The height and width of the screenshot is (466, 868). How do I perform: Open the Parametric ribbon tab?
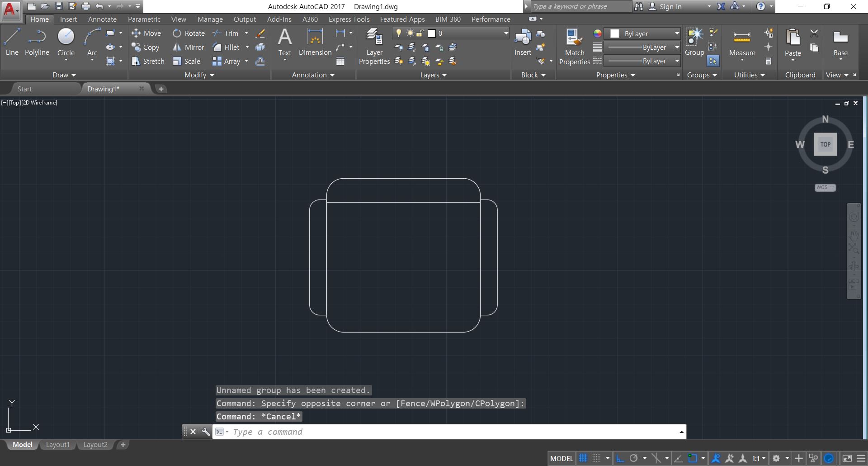pyautogui.click(x=144, y=19)
